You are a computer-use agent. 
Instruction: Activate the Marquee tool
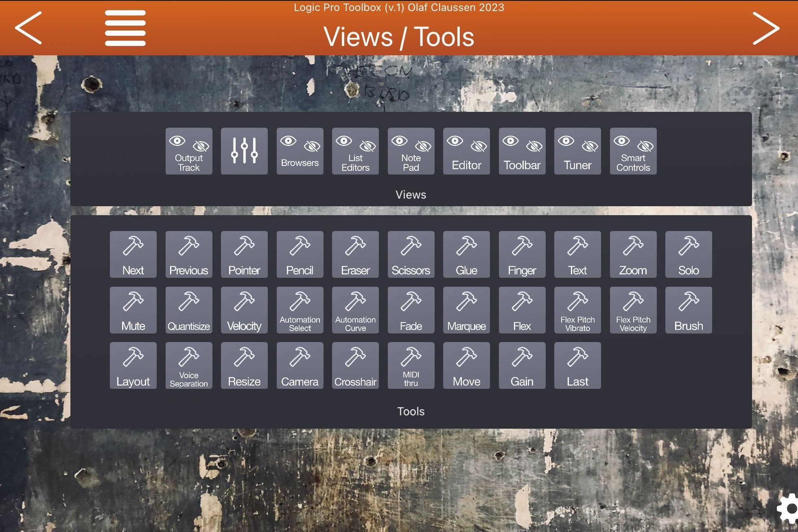(466, 310)
